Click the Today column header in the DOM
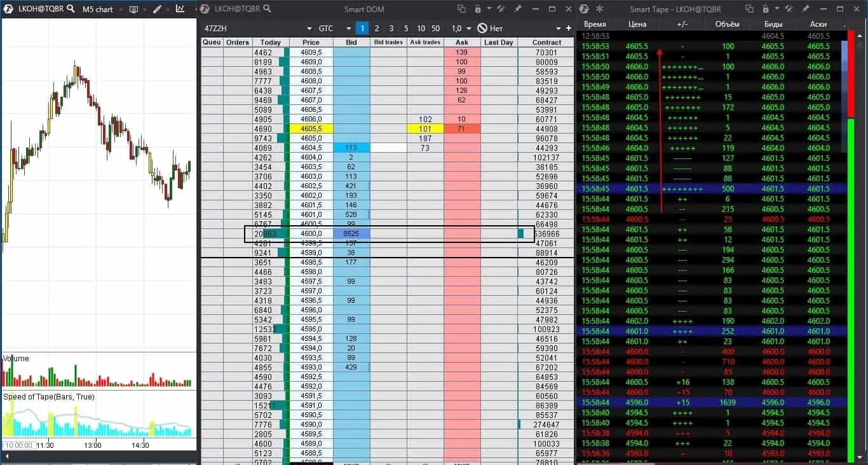Image resolution: width=868 pixels, height=465 pixels. (271, 43)
